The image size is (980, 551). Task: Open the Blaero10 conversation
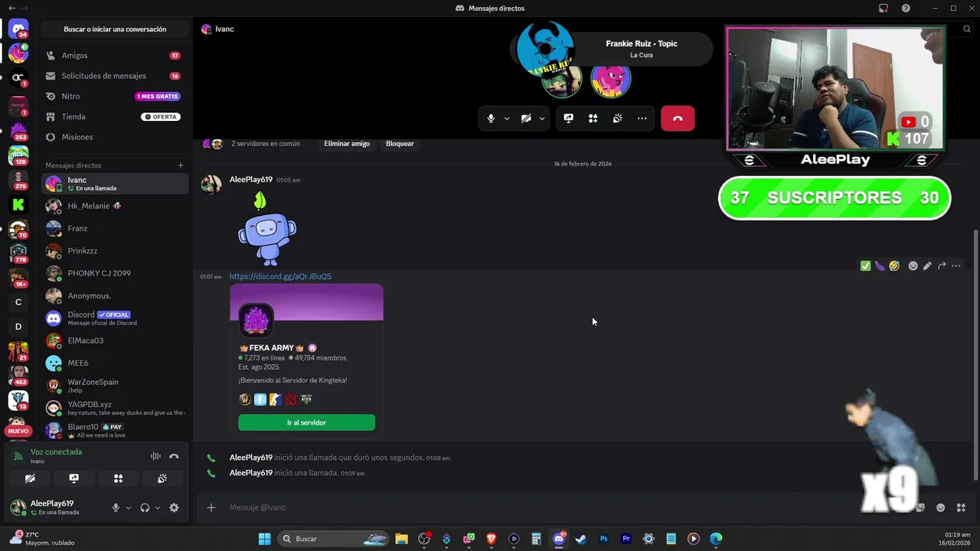115,430
